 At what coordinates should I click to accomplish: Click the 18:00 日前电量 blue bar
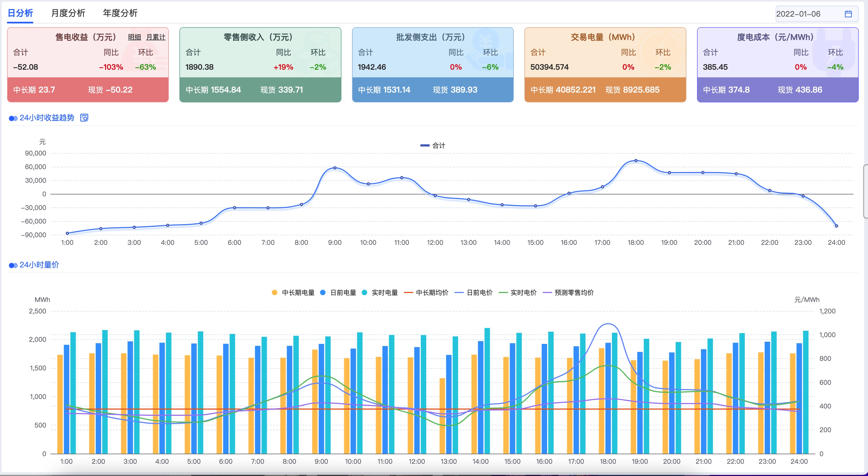point(608,398)
